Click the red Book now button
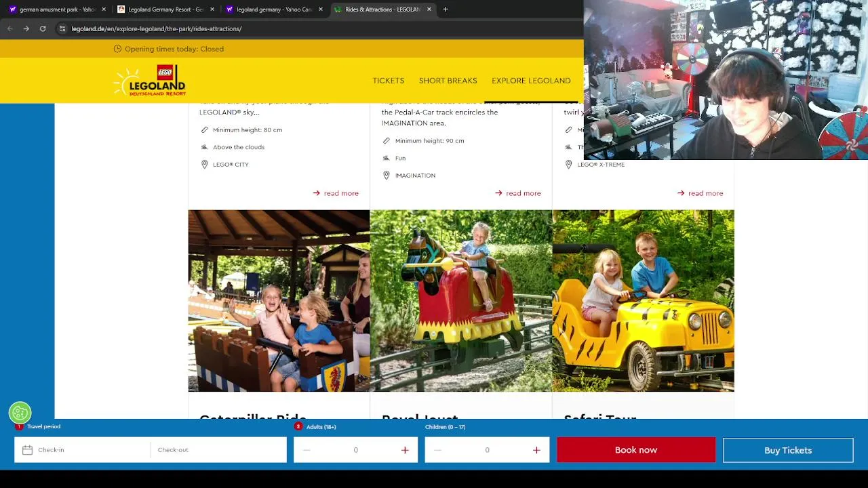Image resolution: width=868 pixels, height=488 pixels. 636,450
